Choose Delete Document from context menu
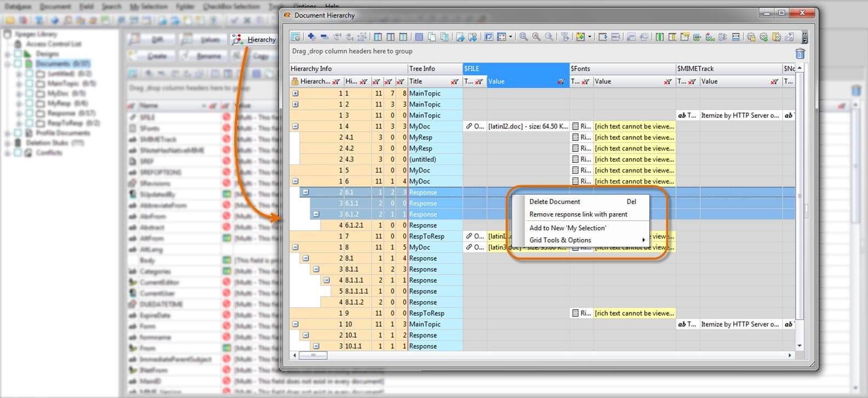 555,202
